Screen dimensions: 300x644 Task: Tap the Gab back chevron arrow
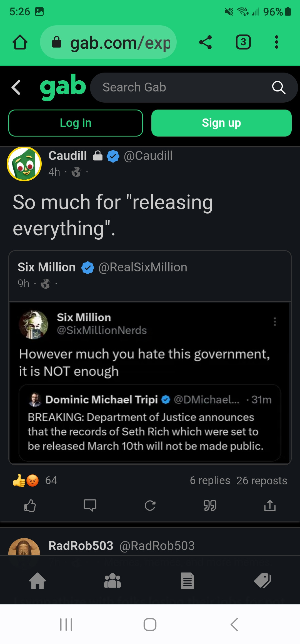point(16,88)
